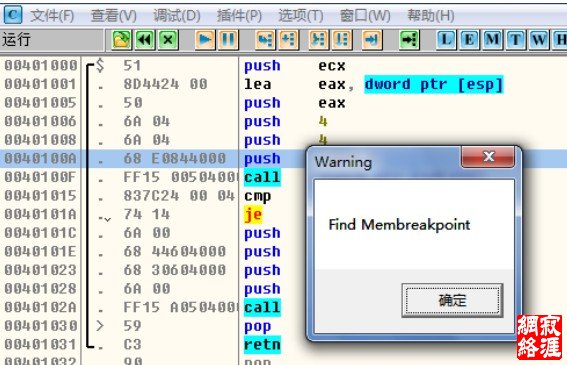Viewport: 567px width, 365px height.
Task: Click the CPU window icon in menu bar
Action: point(13,15)
